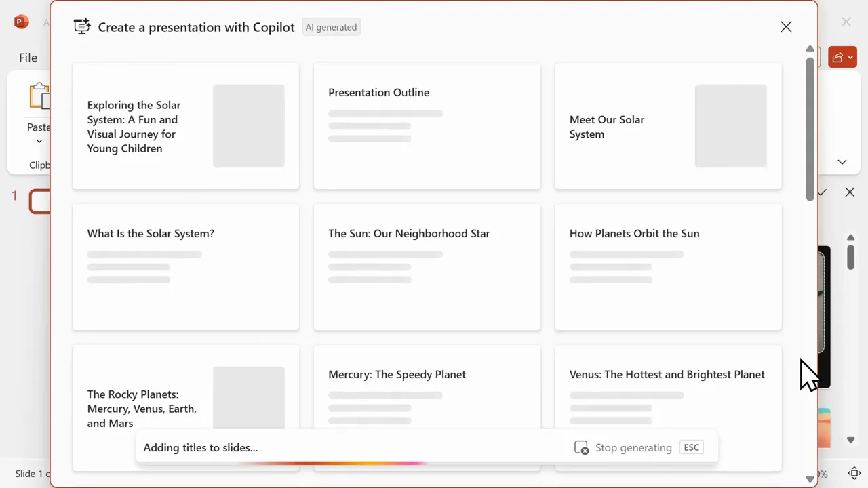Click the side pane scroll down arrow
This screenshot has width=868, height=488.
click(850, 440)
